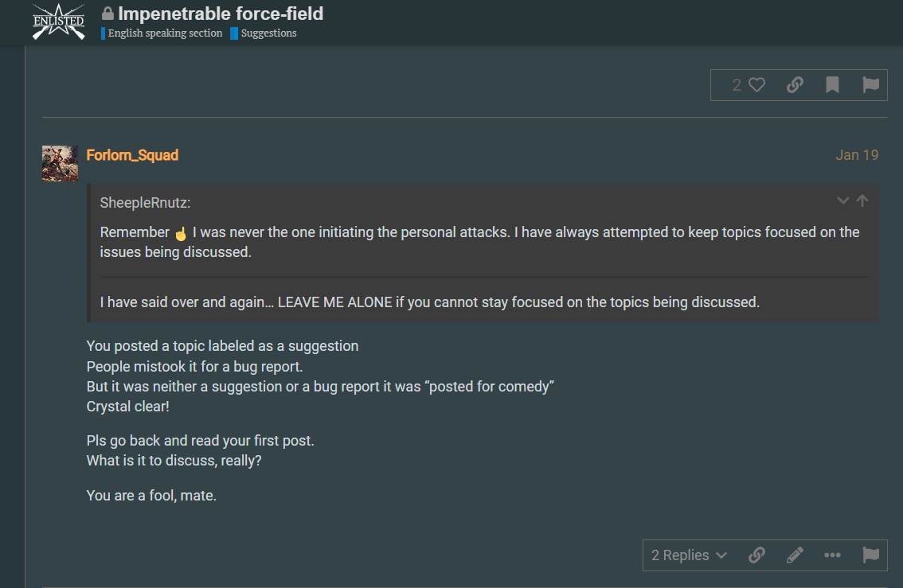This screenshot has height=588, width=903.
Task: Bookmark the upper post
Action: tap(832, 85)
